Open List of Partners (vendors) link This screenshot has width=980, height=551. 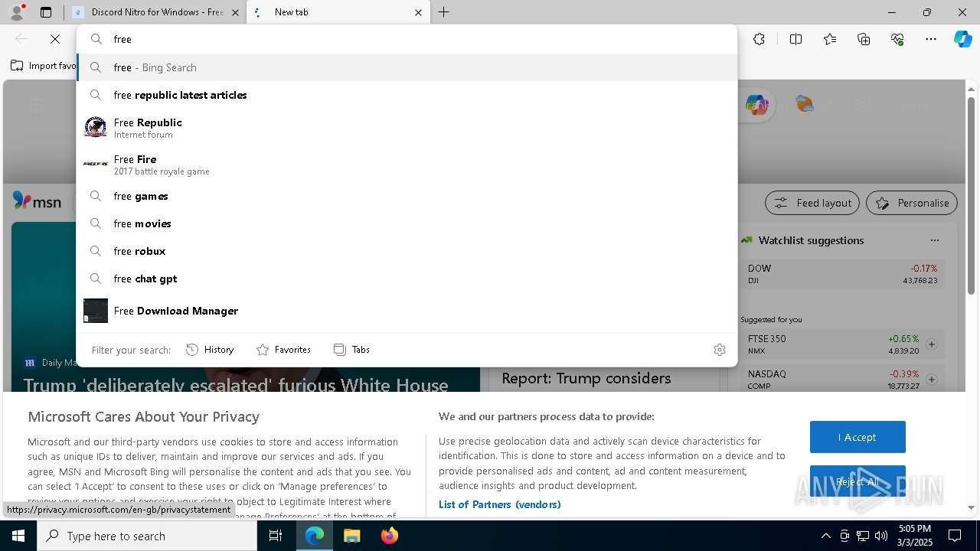[500, 504]
